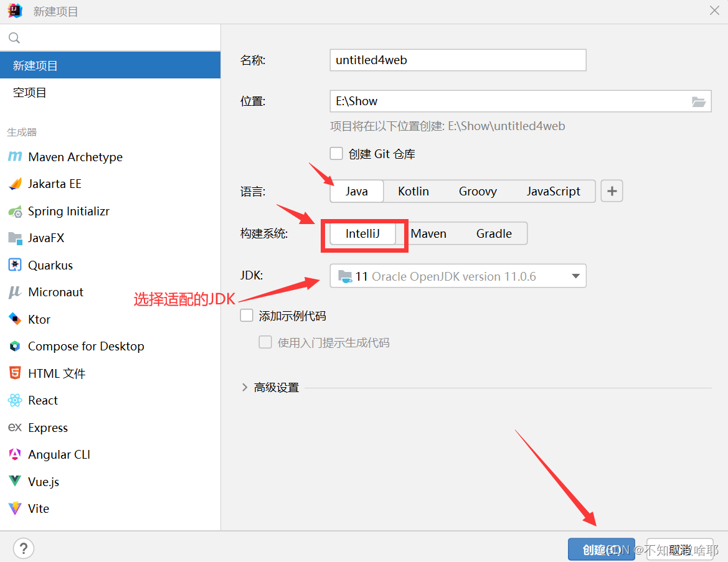Select the Compose for Desktop icon
Image resolution: width=728 pixels, height=562 pixels.
click(15, 346)
